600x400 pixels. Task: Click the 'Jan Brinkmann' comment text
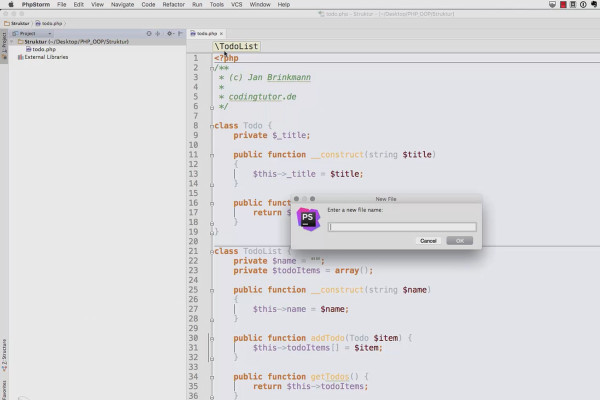279,77
